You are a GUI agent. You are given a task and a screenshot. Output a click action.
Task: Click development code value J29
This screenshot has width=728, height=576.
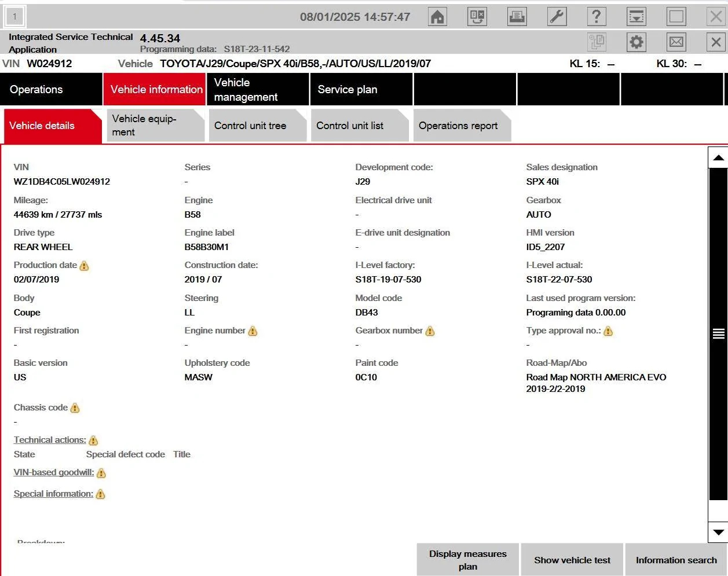(x=363, y=182)
